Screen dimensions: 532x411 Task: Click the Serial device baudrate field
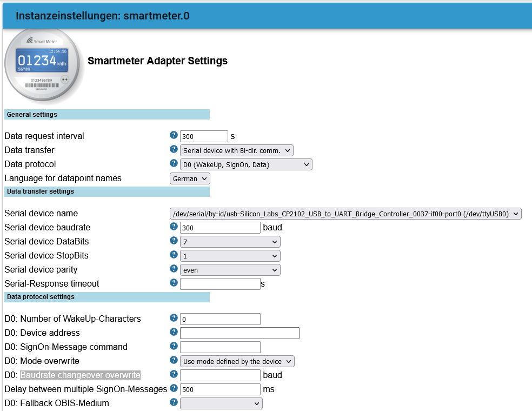[220, 228]
